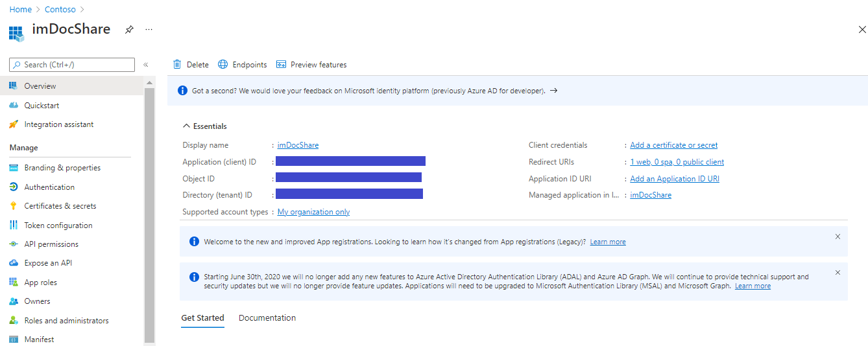
Task: Click the Application (client) ID label
Action: 219,162
